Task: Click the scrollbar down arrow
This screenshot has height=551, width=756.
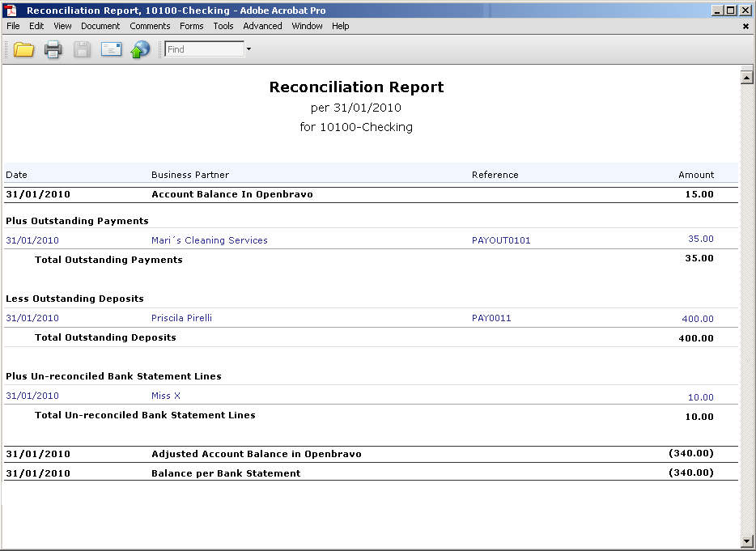Action: click(747, 540)
